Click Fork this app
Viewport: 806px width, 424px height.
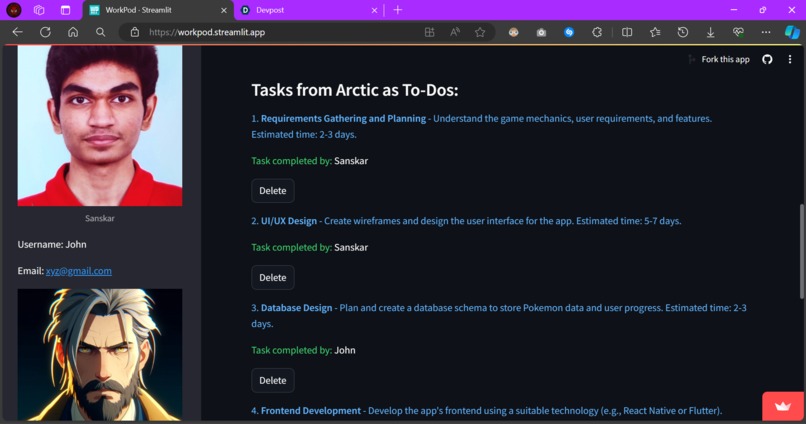pyautogui.click(x=725, y=59)
